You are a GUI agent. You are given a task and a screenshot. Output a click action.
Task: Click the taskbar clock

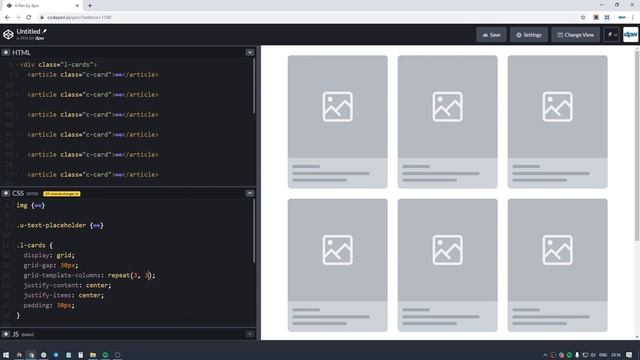point(616,355)
